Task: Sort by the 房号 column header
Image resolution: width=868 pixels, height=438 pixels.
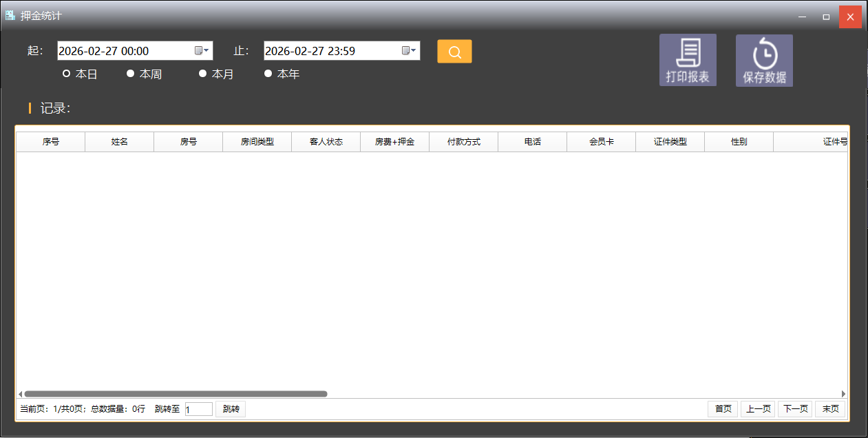Action: [x=189, y=142]
